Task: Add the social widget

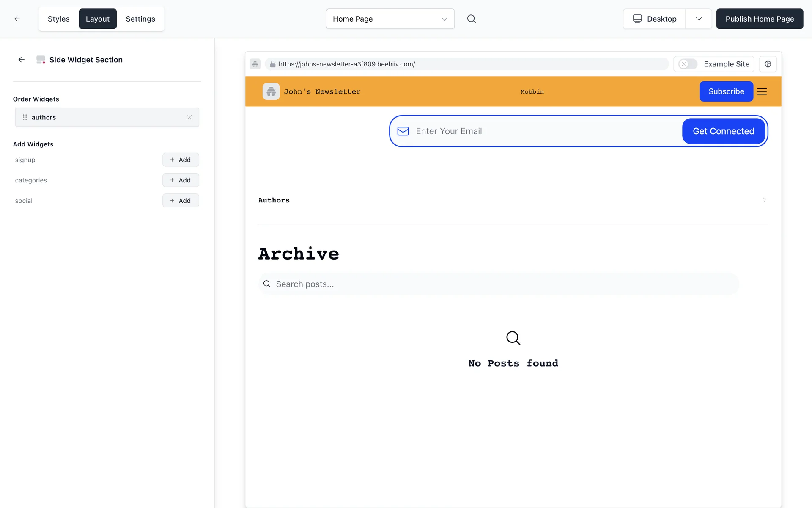Action: click(181, 201)
